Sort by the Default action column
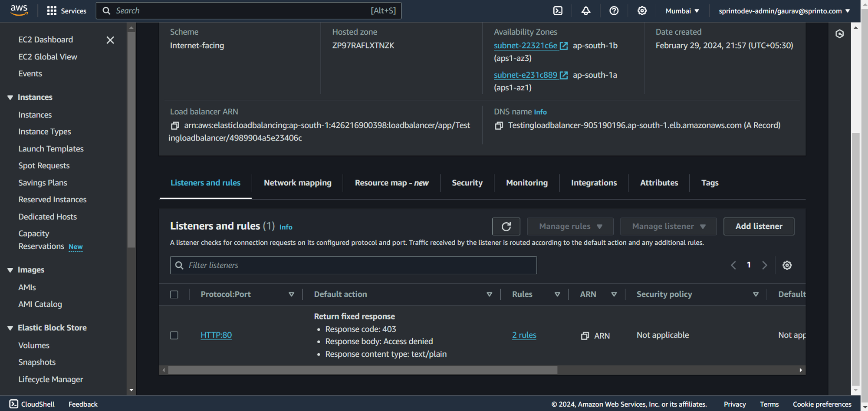Screen dimensions: 868x411 point(490,295)
